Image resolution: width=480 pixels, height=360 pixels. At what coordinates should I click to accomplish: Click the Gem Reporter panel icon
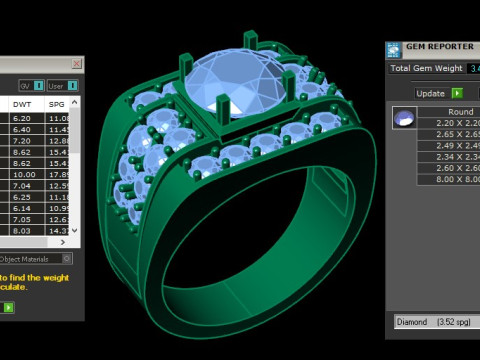(394, 50)
